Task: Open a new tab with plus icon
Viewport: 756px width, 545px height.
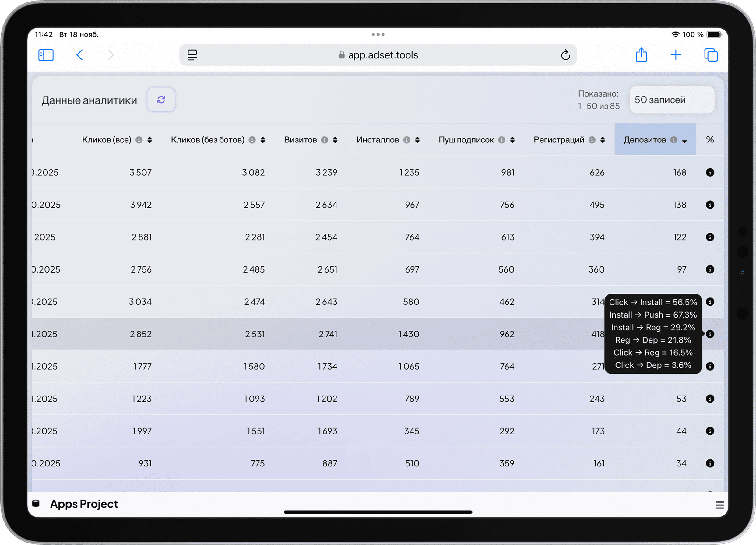Action: 676,55
